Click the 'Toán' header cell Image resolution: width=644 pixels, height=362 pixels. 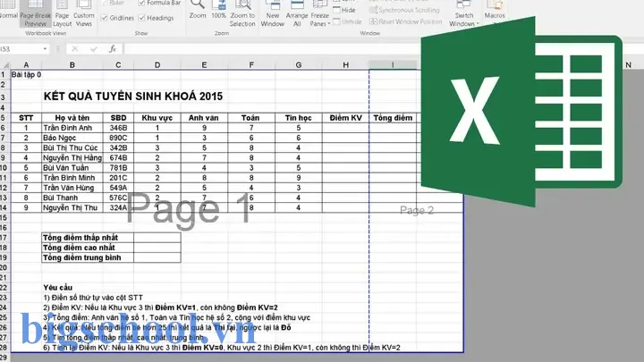pyautogui.click(x=251, y=118)
